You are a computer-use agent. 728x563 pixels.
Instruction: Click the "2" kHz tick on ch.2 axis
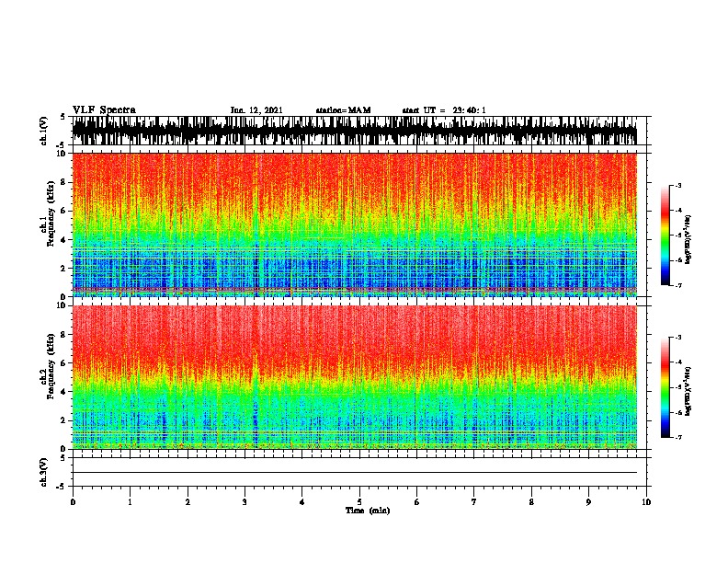(x=63, y=420)
